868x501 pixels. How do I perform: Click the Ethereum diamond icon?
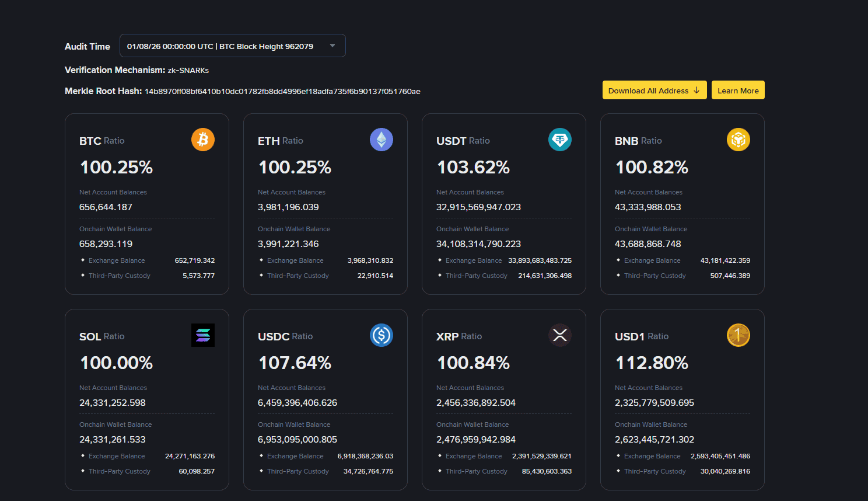point(381,140)
